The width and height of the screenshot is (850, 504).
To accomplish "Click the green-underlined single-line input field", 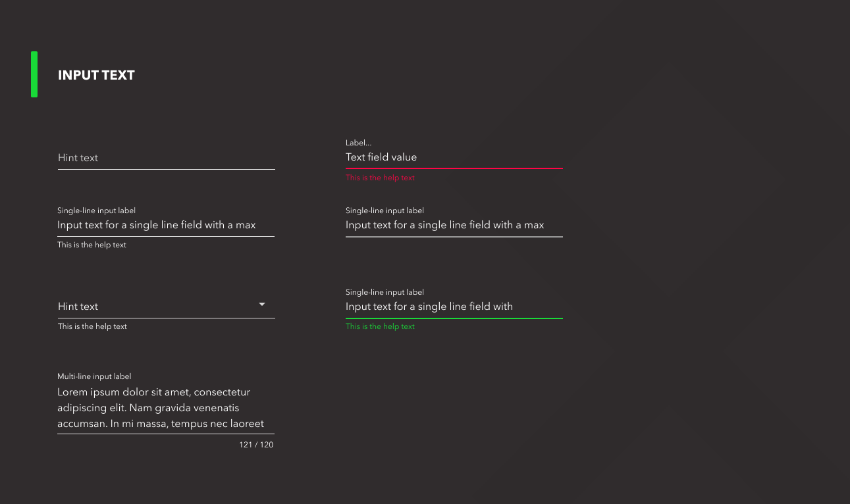I will pos(454,307).
